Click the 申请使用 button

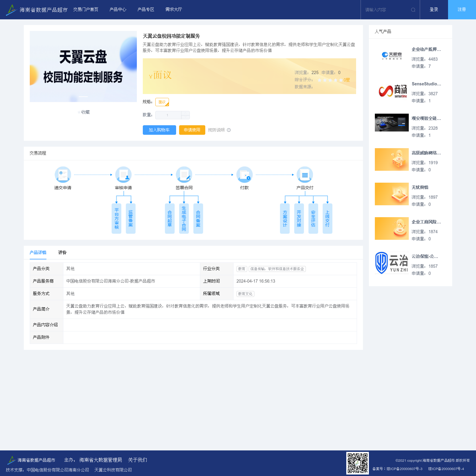point(192,130)
